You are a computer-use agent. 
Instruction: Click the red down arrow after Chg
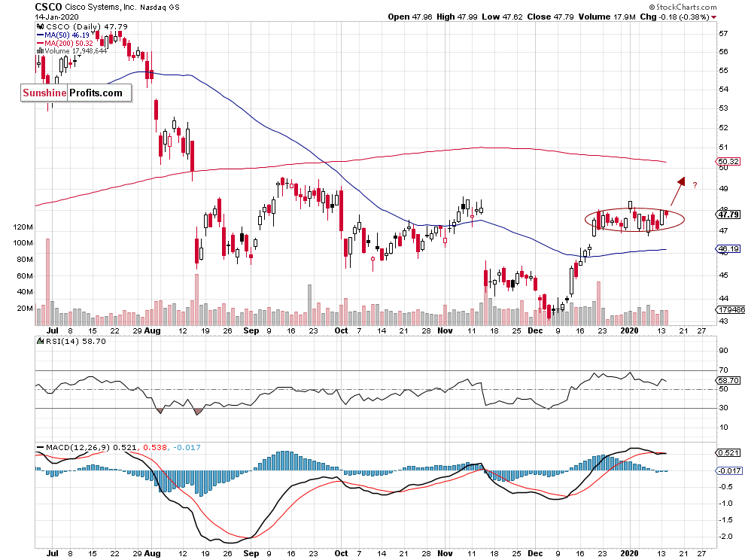pyautogui.click(x=714, y=17)
